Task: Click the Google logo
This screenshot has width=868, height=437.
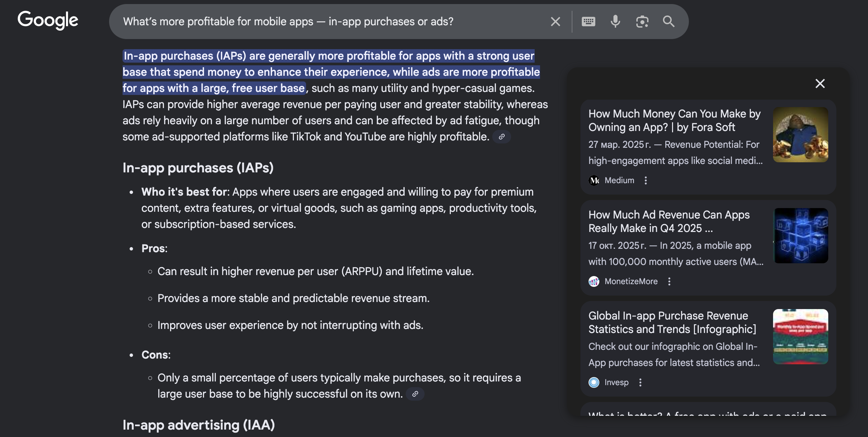Action: [47, 20]
